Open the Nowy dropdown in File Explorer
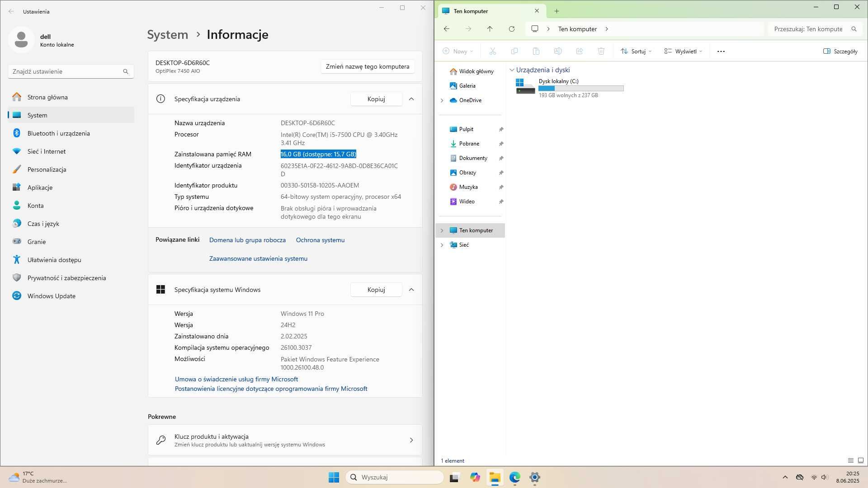The image size is (868, 488). (458, 52)
